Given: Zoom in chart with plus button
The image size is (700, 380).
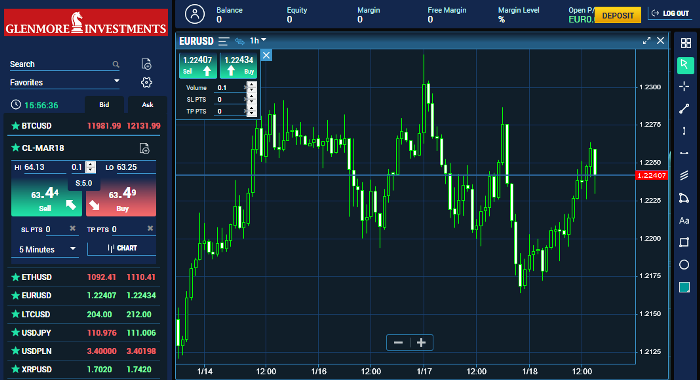Looking at the screenshot, I should [x=421, y=342].
